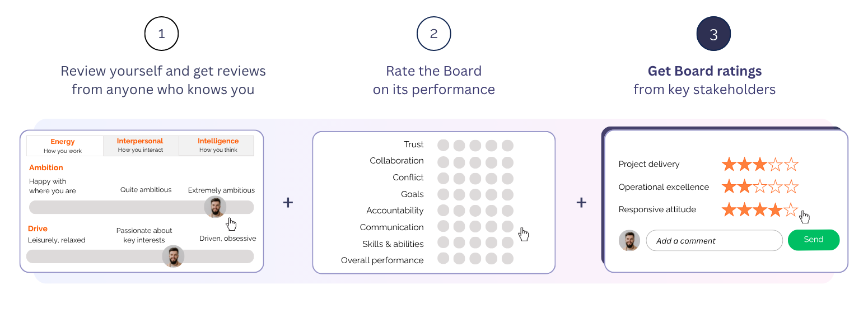Switch to the Intelligence tab
The height and width of the screenshot is (336, 868).
point(218,146)
